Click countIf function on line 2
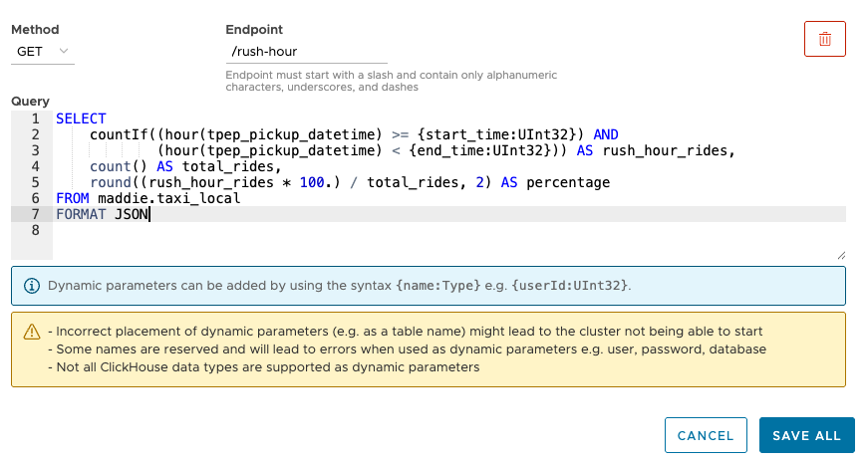Image resolution: width=868 pixels, height=464 pixels. click(115, 134)
